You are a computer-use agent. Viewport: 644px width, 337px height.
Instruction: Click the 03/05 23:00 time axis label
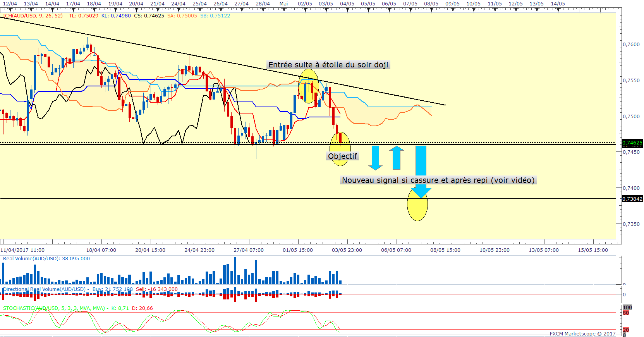tap(347, 250)
